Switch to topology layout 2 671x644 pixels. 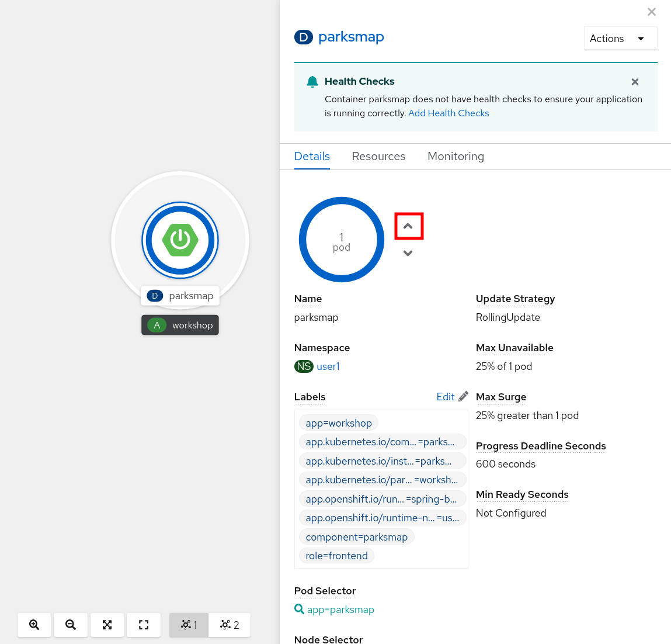(x=230, y=625)
